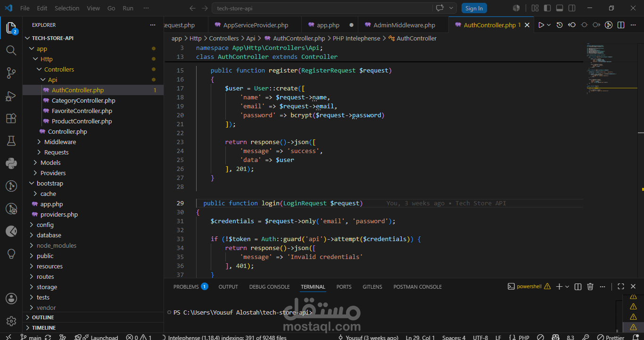Open Explorer More Actions ellipsis
The height and width of the screenshot is (340, 644).
152,25
